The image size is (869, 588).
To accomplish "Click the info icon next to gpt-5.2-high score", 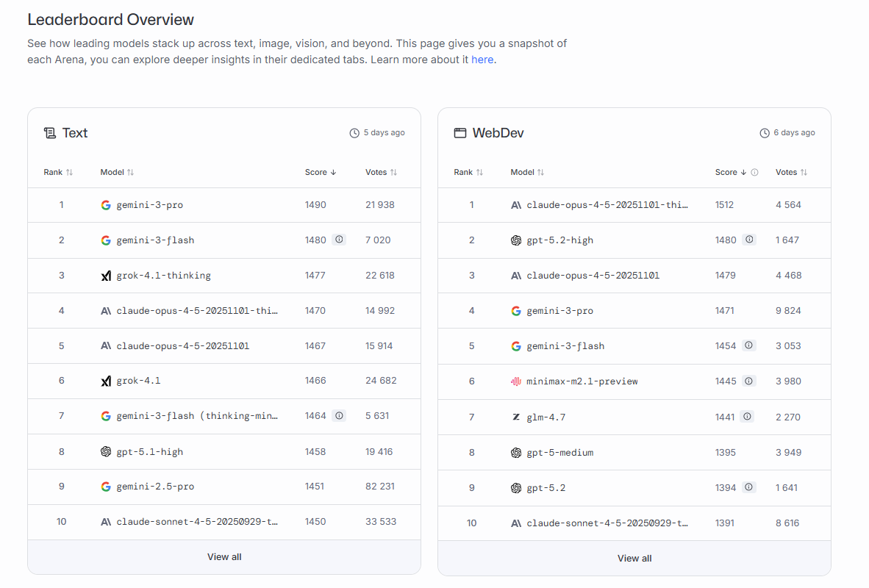I will pyautogui.click(x=749, y=240).
